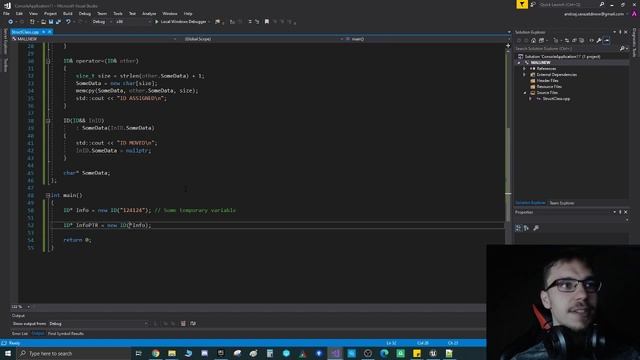Click the Solution Explorer Home icon

click(533, 40)
